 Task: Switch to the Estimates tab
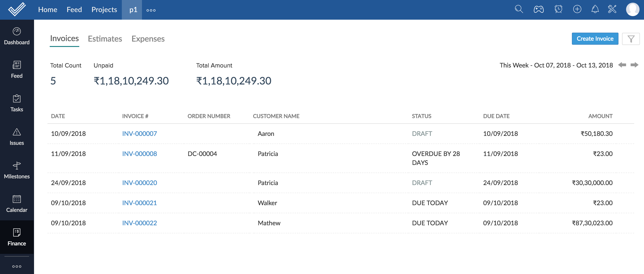click(105, 39)
